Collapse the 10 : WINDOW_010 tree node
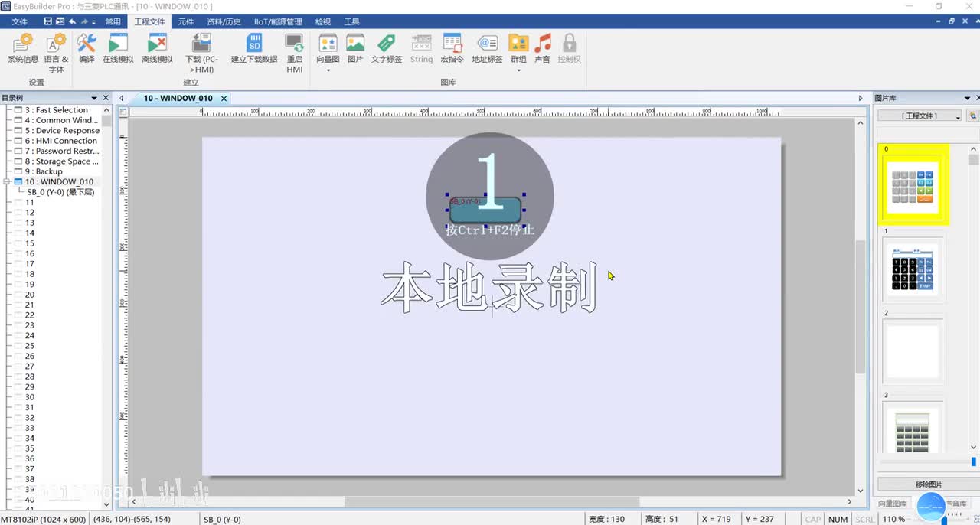Viewport: 980px width, 525px height. click(x=7, y=182)
